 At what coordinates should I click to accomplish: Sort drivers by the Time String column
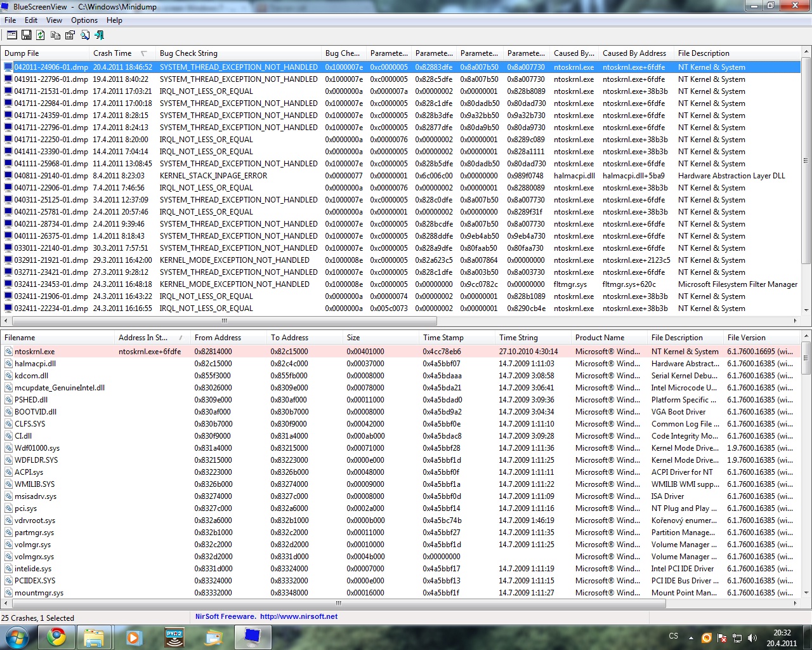534,338
